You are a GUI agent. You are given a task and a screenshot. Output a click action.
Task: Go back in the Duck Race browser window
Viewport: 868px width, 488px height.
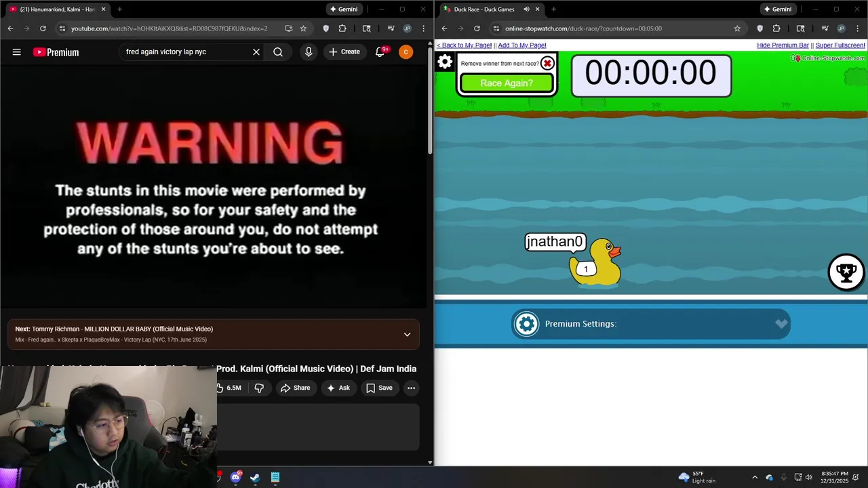point(444,28)
